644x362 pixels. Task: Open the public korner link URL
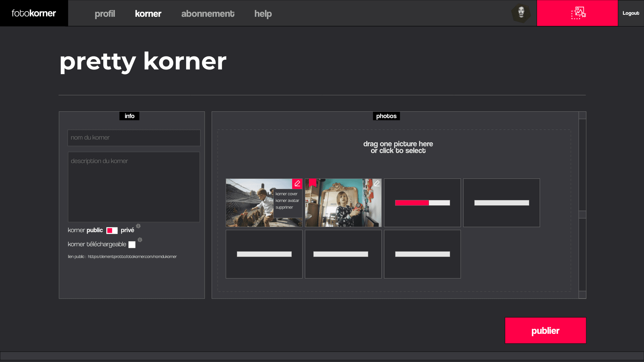click(x=132, y=257)
